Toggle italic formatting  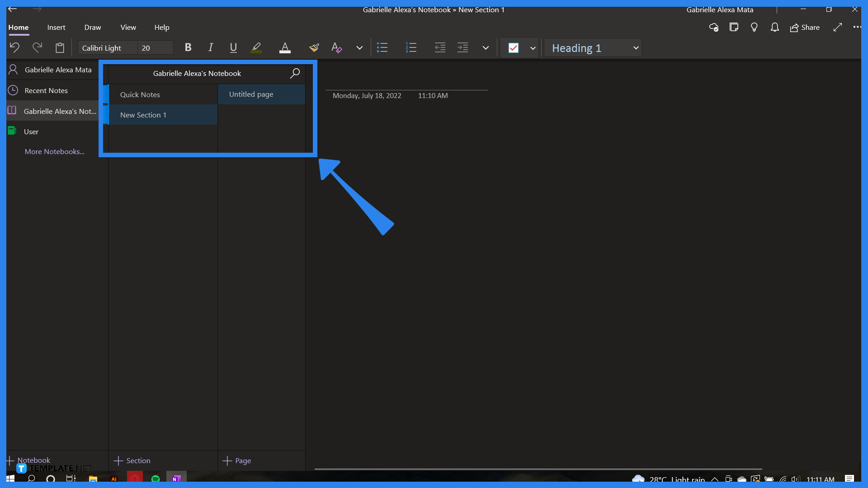pyautogui.click(x=210, y=47)
